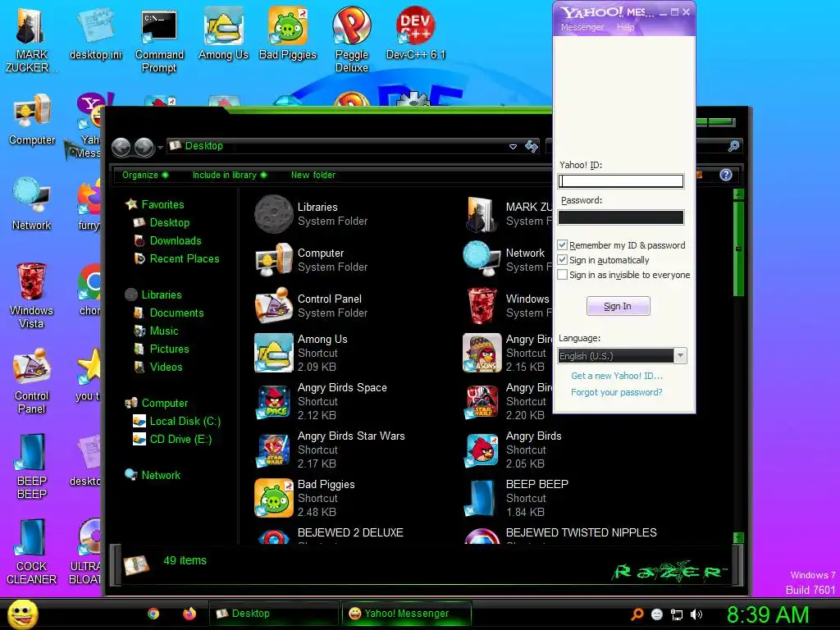
Task: Expand the address bar history dropdown
Action: 513,146
